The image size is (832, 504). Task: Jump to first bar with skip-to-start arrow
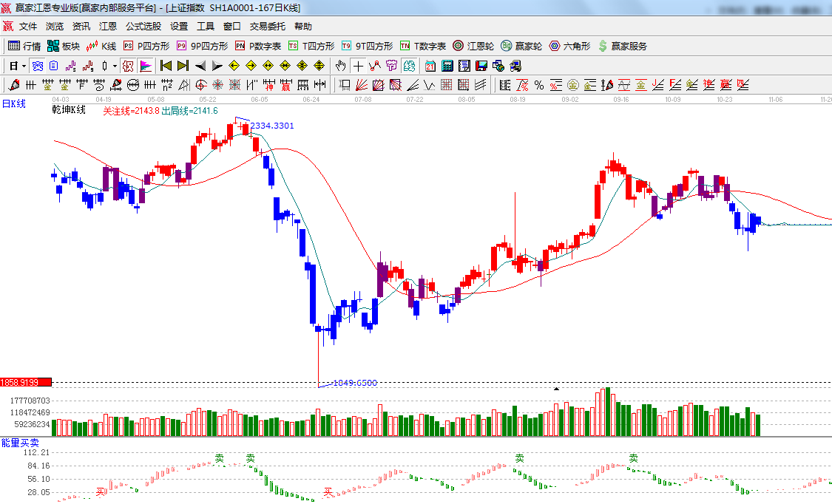(x=166, y=66)
